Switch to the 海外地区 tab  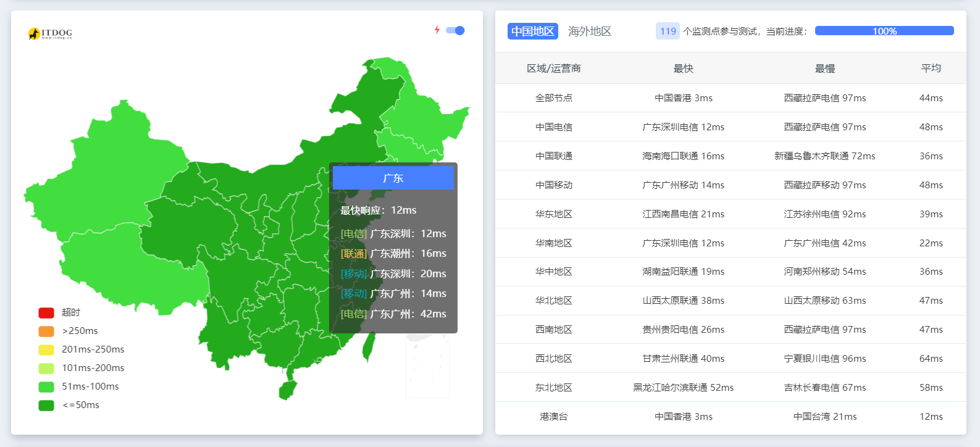click(x=589, y=31)
